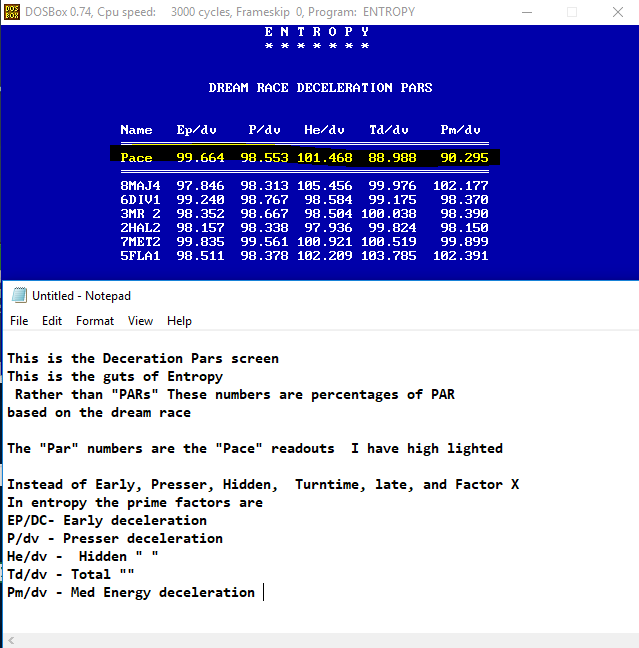
Task: Click Notepad's horizontal scrollbar left arrow
Action: [11, 641]
